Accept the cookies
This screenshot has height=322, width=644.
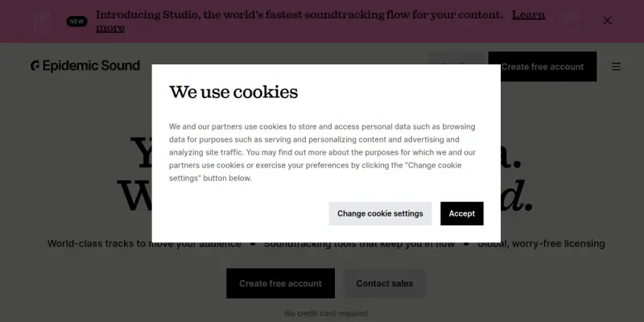pos(461,213)
